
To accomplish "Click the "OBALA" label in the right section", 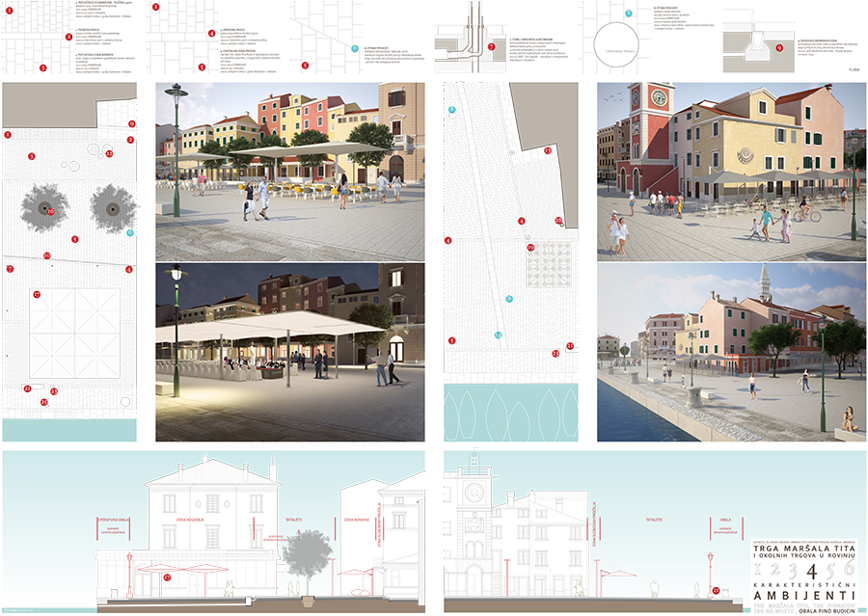I will tap(725, 520).
